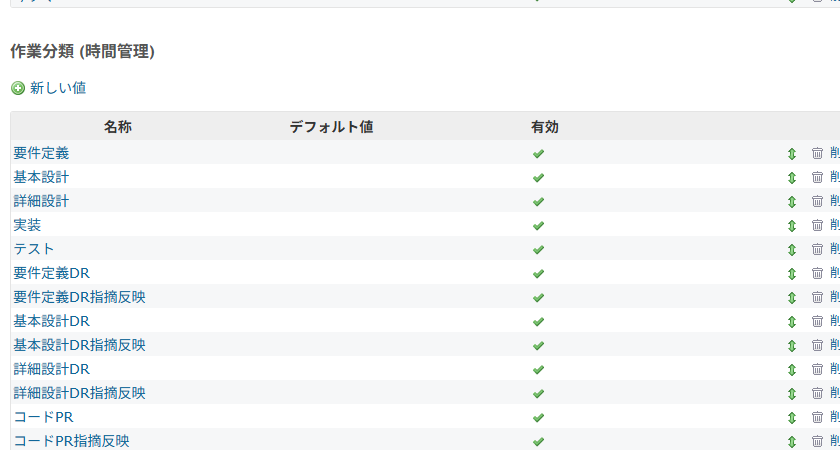Select the 詳細設計DR指摘反映 link
This screenshot has height=450, width=840.
(79, 393)
